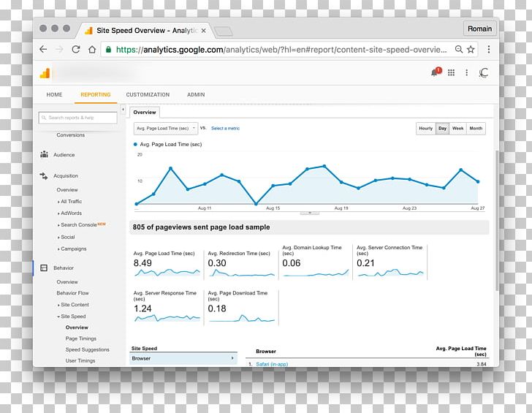Click the browser reload button
Image resolution: width=532 pixels, height=413 pixels.
[x=76, y=50]
